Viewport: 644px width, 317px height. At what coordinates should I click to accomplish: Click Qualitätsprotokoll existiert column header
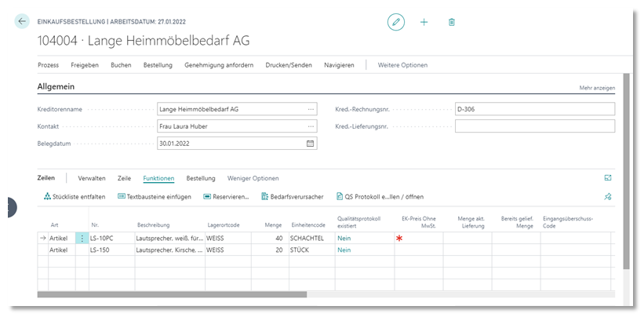(x=359, y=222)
